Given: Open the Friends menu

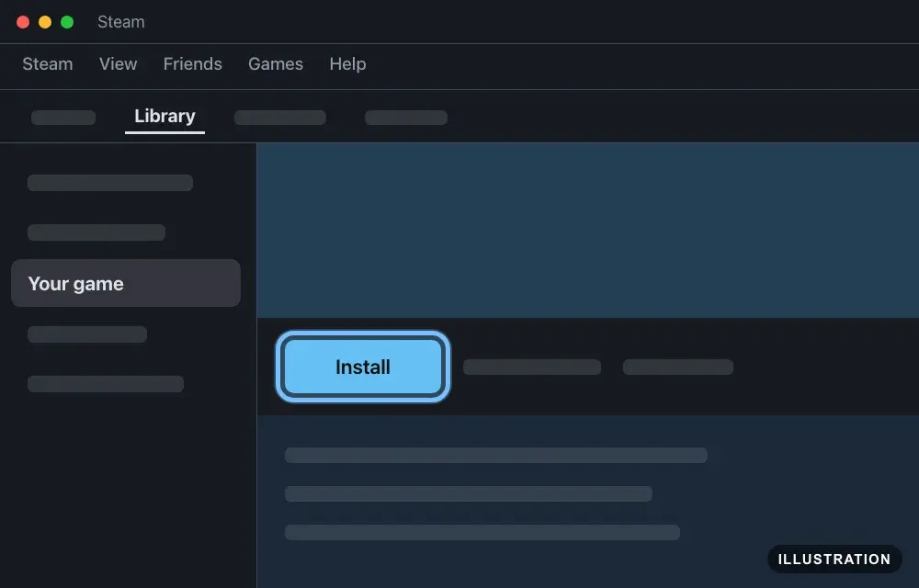Looking at the screenshot, I should (192, 63).
